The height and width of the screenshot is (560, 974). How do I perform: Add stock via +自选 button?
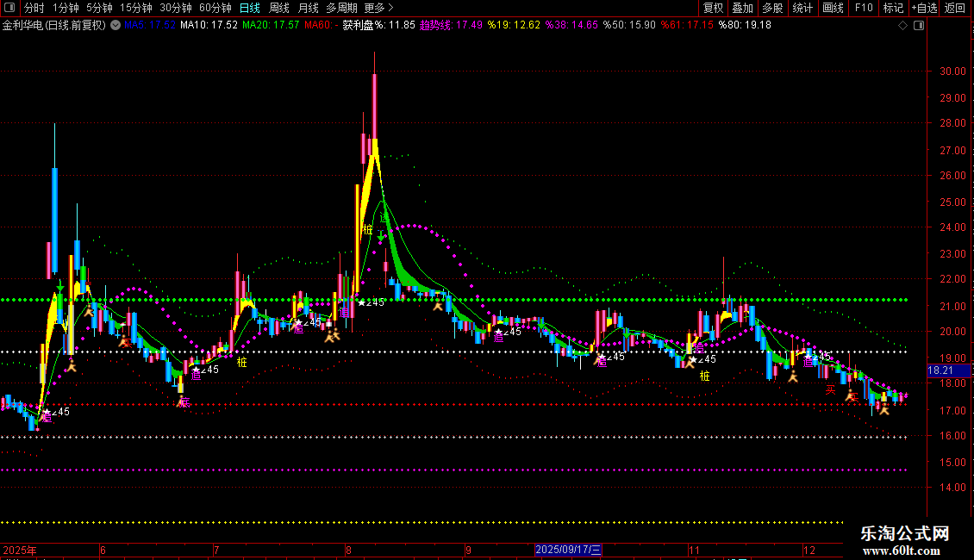pos(924,8)
